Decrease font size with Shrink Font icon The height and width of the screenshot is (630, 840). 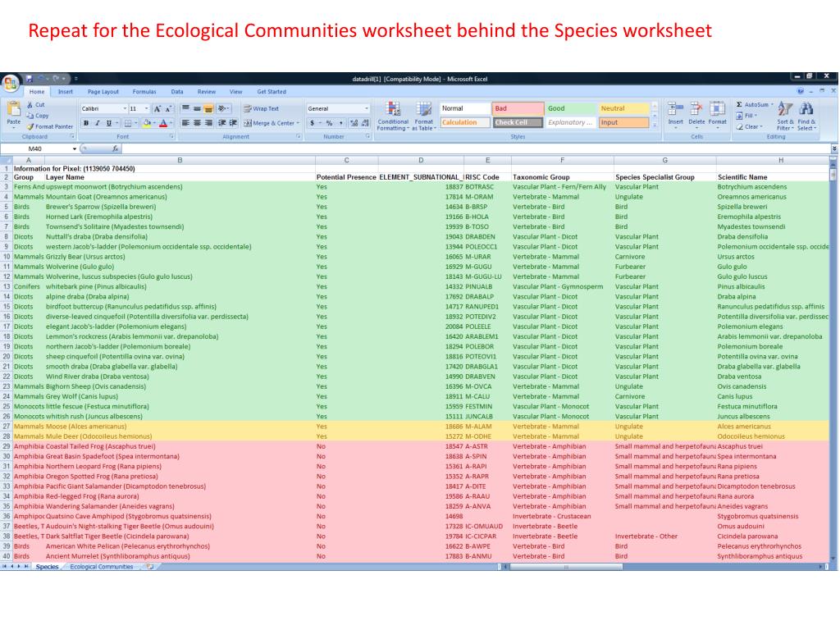coord(167,109)
